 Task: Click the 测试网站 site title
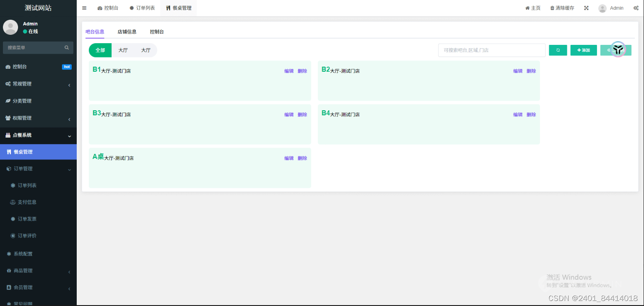tap(38, 8)
